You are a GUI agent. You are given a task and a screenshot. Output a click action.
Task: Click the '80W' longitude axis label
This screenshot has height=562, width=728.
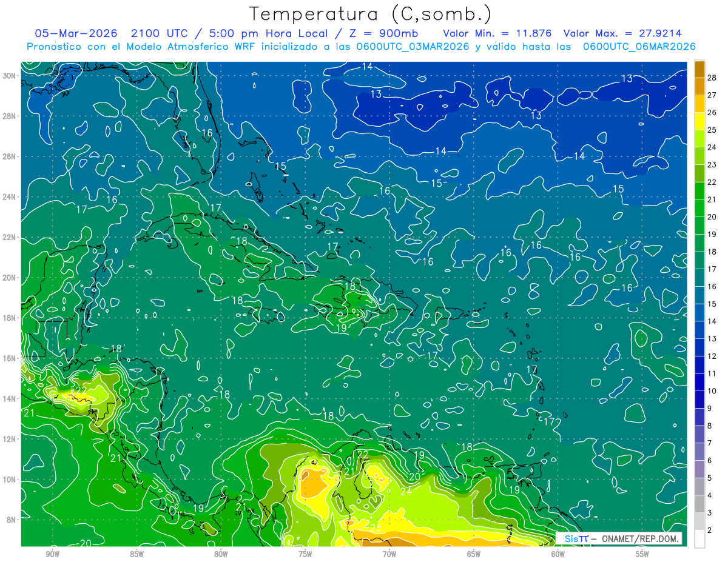click(x=221, y=554)
